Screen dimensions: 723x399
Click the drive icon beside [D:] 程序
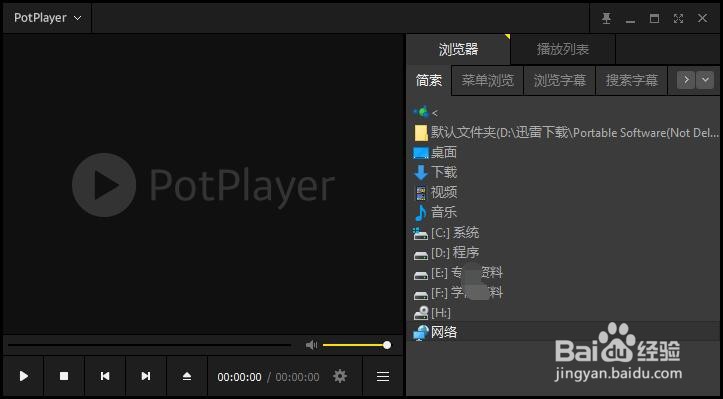click(x=421, y=255)
